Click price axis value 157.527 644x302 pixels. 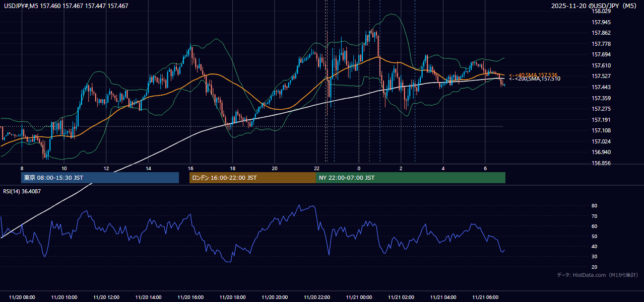[x=602, y=76]
